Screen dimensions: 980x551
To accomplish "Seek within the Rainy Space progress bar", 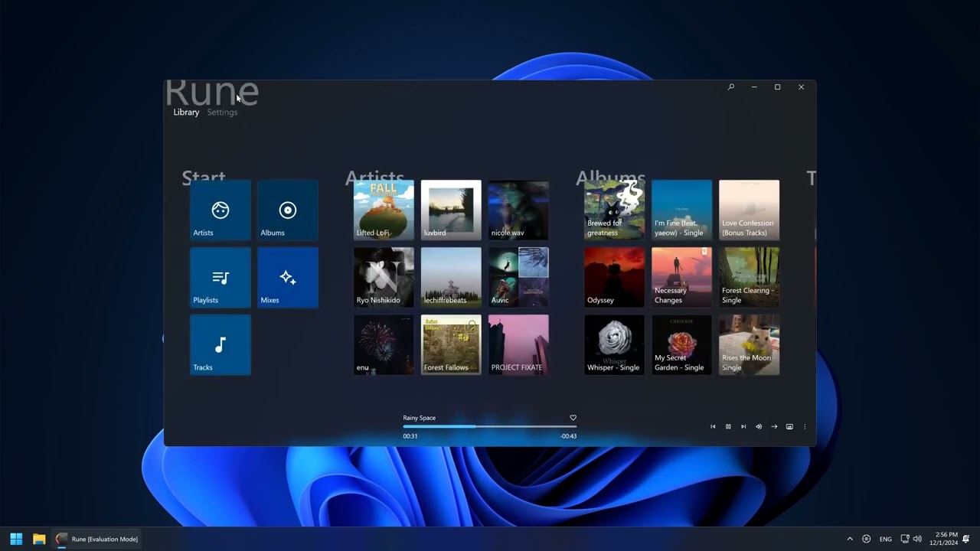I will click(490, 426).
